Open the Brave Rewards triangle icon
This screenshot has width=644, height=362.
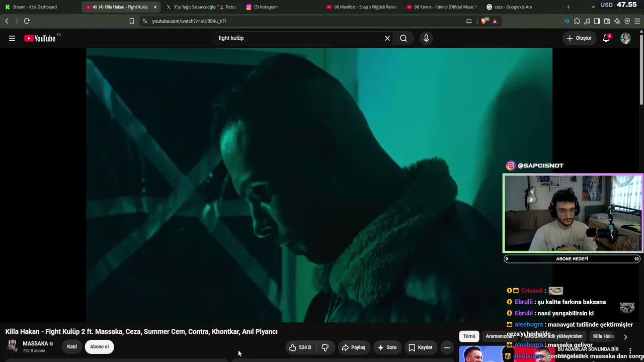pos(495,21)
